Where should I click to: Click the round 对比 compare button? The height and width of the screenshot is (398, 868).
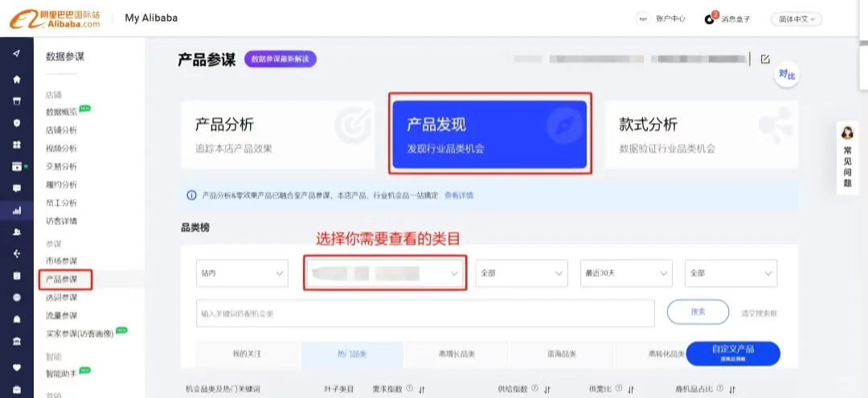[x=787, y=75]
